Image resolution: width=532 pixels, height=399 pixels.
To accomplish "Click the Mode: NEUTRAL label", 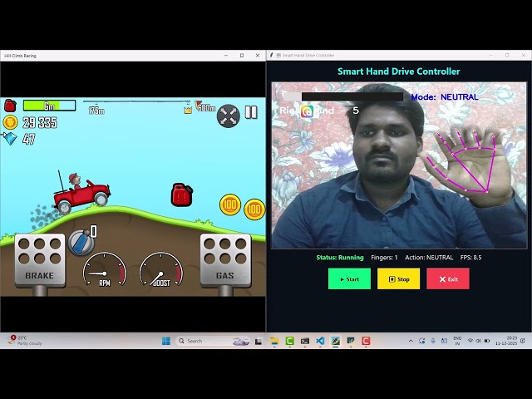I will 445,97.
